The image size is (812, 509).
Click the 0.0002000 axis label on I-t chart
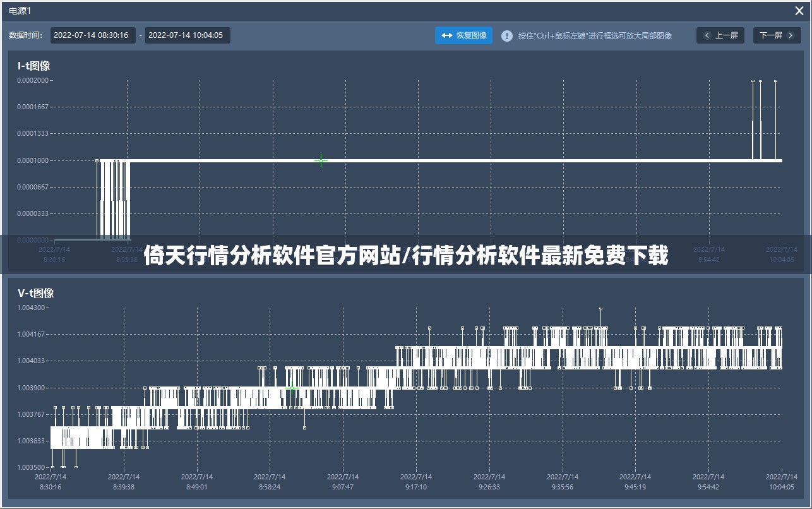pyautogui.click(x=33, y=80)
